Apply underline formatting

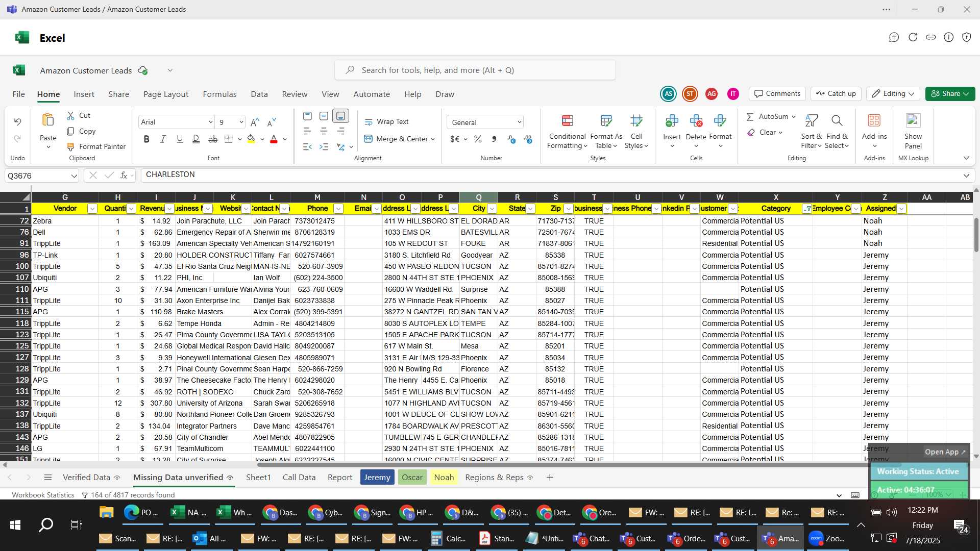180,139
